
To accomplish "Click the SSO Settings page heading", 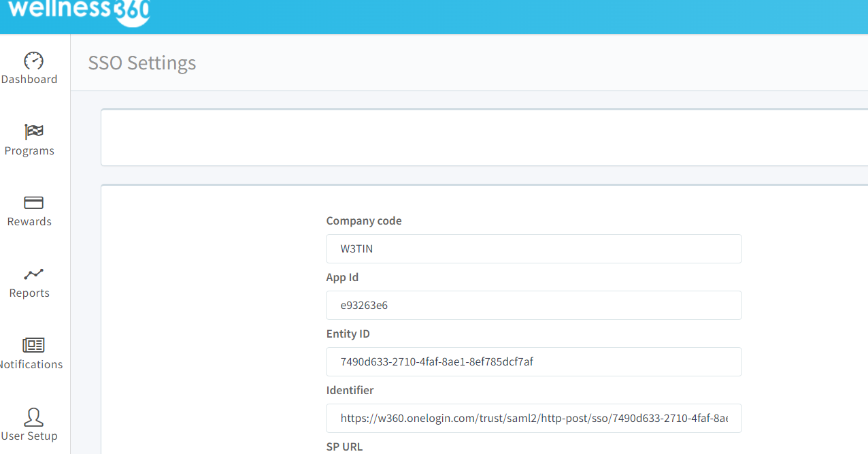I will tap(142, 63).
